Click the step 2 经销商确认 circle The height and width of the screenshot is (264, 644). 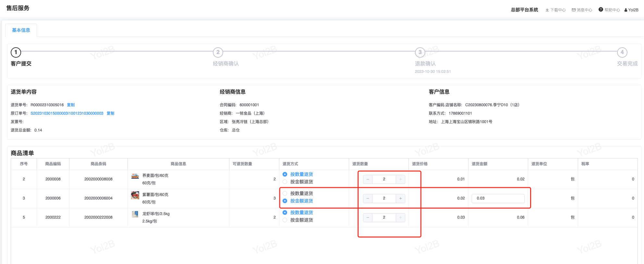[x=218, y=52]
